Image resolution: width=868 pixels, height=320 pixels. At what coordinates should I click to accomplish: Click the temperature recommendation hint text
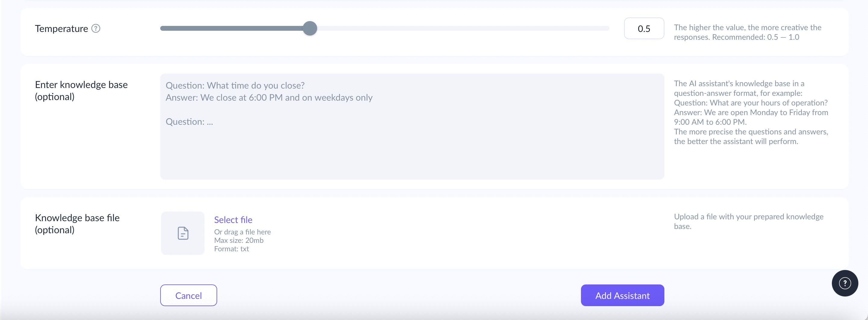[x=747, y=32]
